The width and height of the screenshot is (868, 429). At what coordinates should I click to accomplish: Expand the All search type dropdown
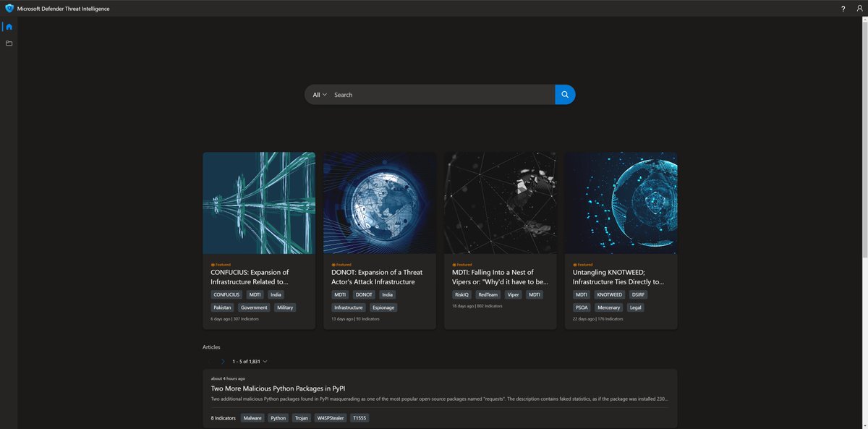click(320, 95)
